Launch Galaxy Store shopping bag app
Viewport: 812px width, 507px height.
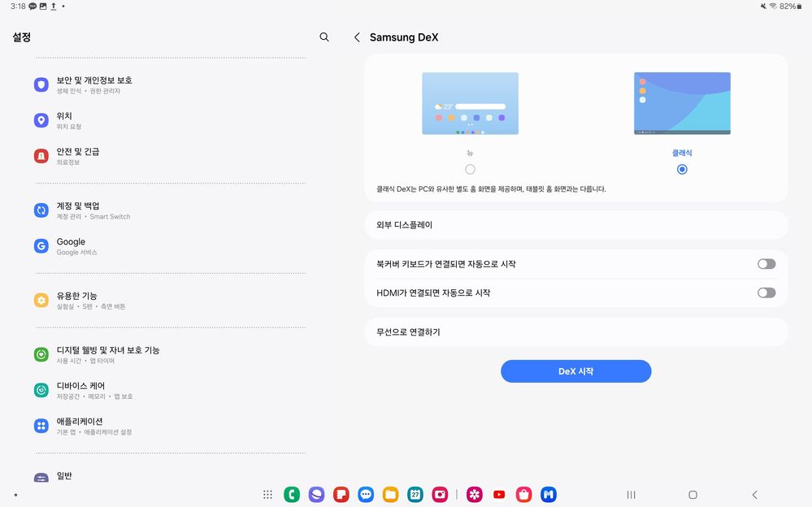(x=523, y=495)
